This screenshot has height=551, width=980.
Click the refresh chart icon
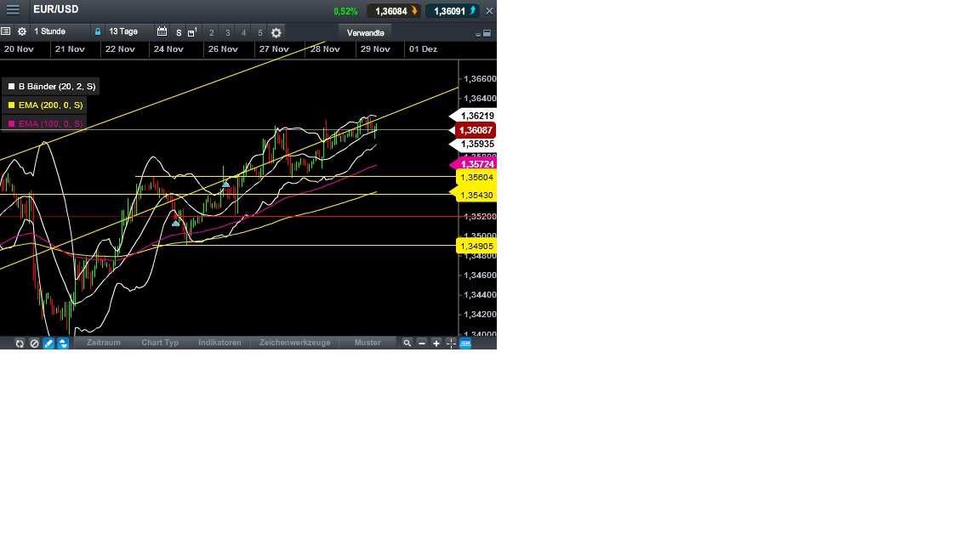tap(19, 343)
